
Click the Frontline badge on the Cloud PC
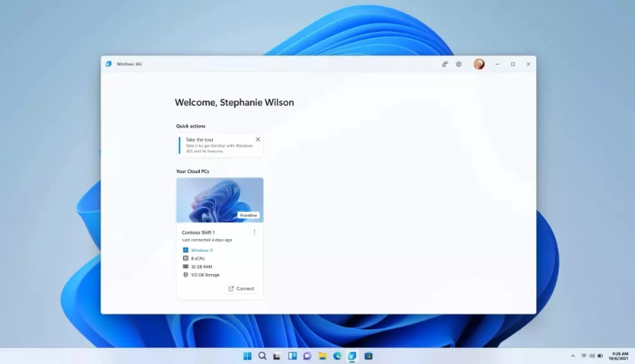pyautogui.click(x=249, y=215)
